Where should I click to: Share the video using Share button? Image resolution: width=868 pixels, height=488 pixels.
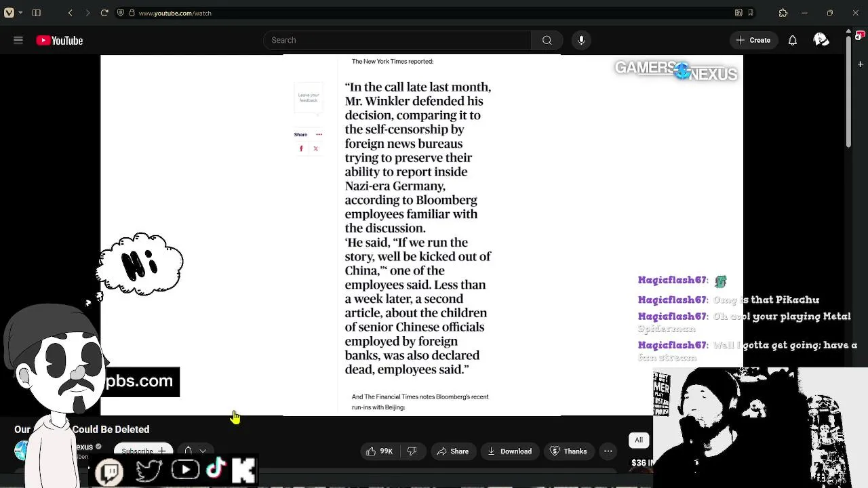click(453, 451)
